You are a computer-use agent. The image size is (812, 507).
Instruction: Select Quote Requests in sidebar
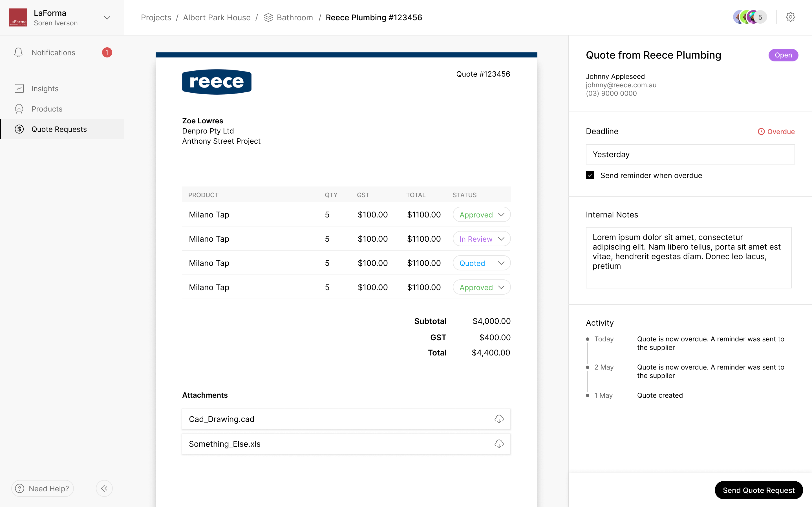(x=59, y=130)
